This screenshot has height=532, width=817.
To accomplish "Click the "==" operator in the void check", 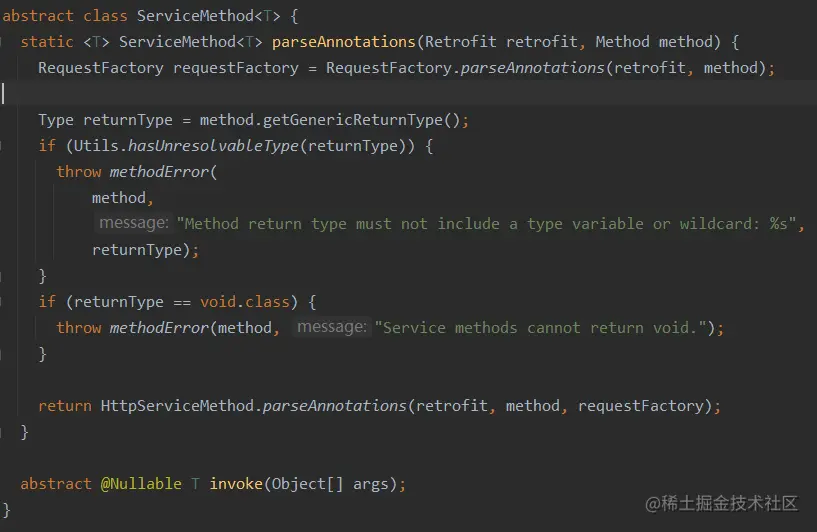I will [x=182, y=302].
